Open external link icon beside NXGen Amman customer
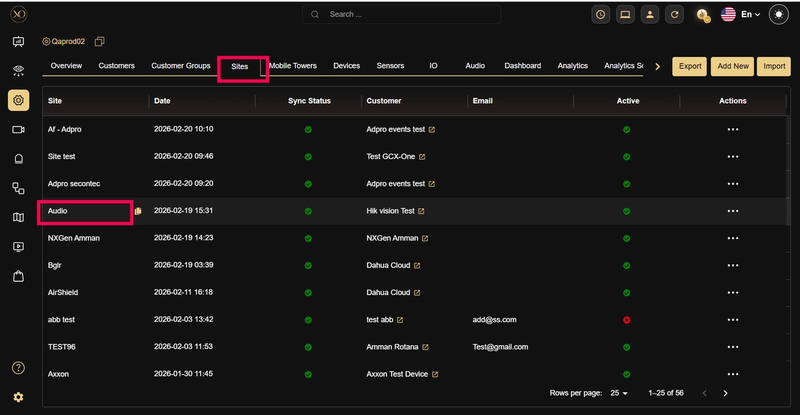The height and width of the screenshot is (415, 800). [x=425, y=238]
